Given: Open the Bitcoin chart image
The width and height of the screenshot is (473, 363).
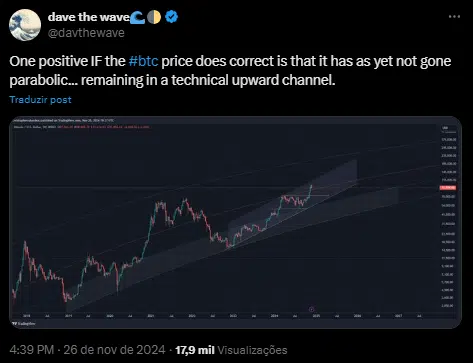Looking at the screenshot, I should point(235,222).
